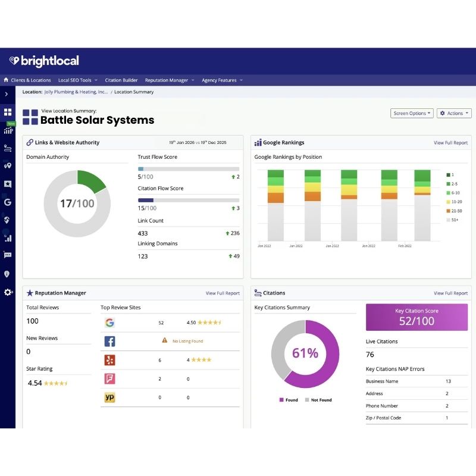Screen dimensions: 476x476
Task: View Full Report for Google Rankings
Action: [x=450, y=143]
